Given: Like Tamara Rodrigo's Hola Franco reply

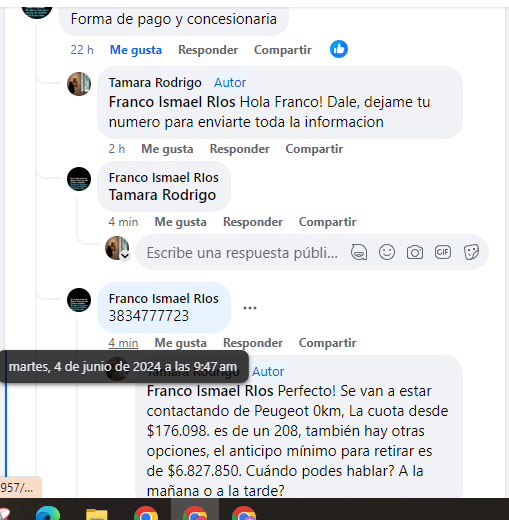Looking at the screenshot, I should point(167,149).
